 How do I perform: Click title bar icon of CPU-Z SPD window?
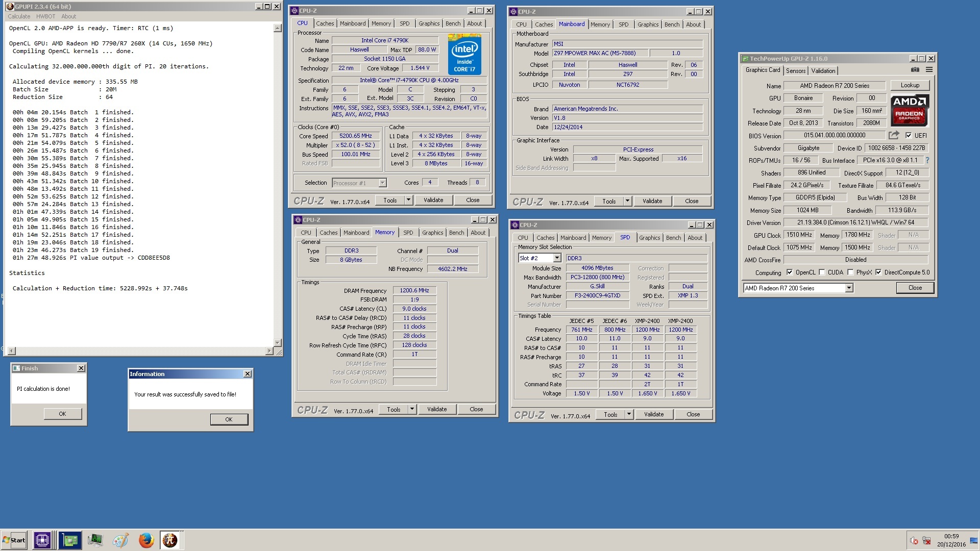pos(515,225)
